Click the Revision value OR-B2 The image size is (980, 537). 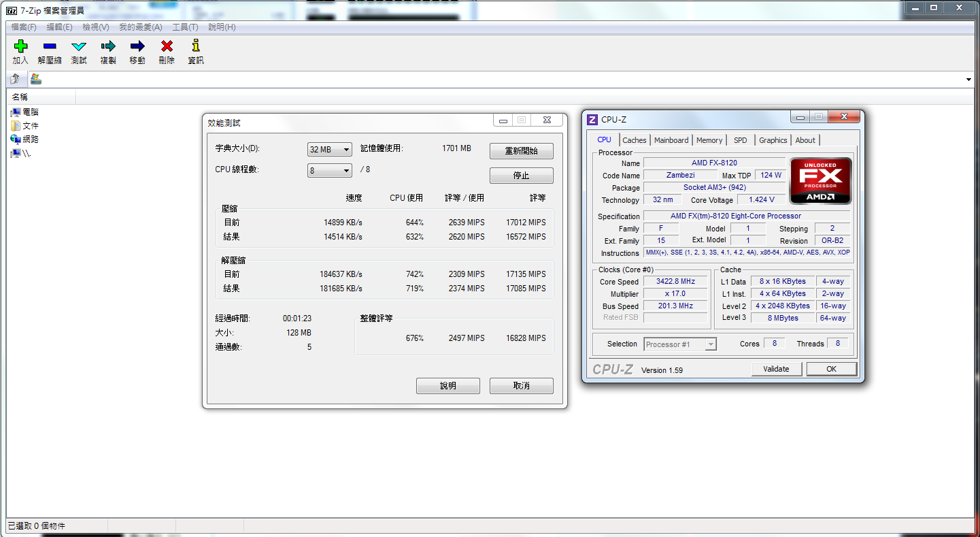point(832,241)
